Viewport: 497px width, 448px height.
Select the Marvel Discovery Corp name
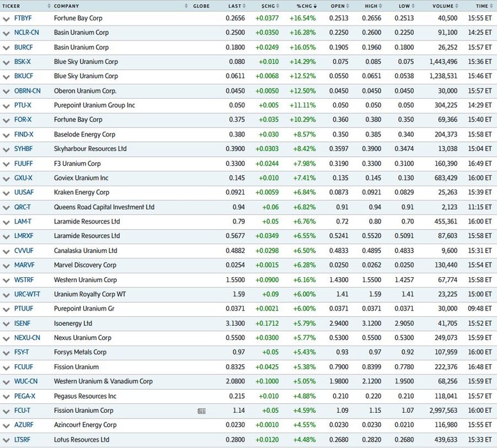click(85, 265)
